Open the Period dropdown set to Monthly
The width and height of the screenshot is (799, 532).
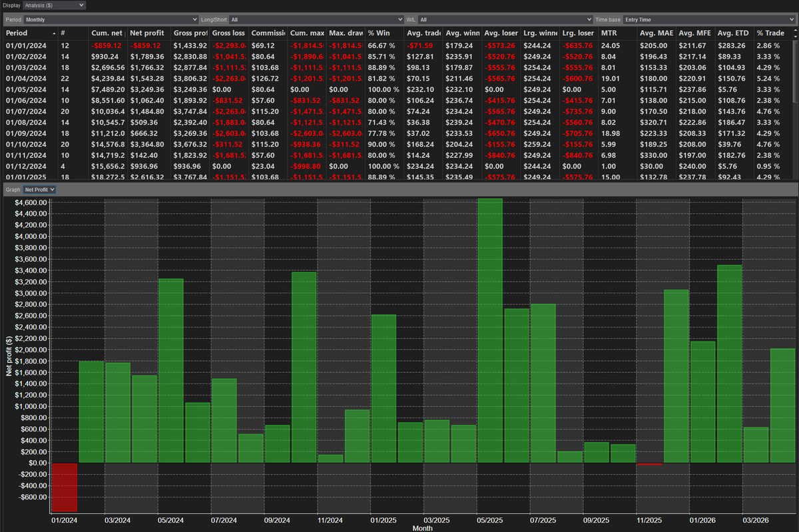tap(111, 20)
